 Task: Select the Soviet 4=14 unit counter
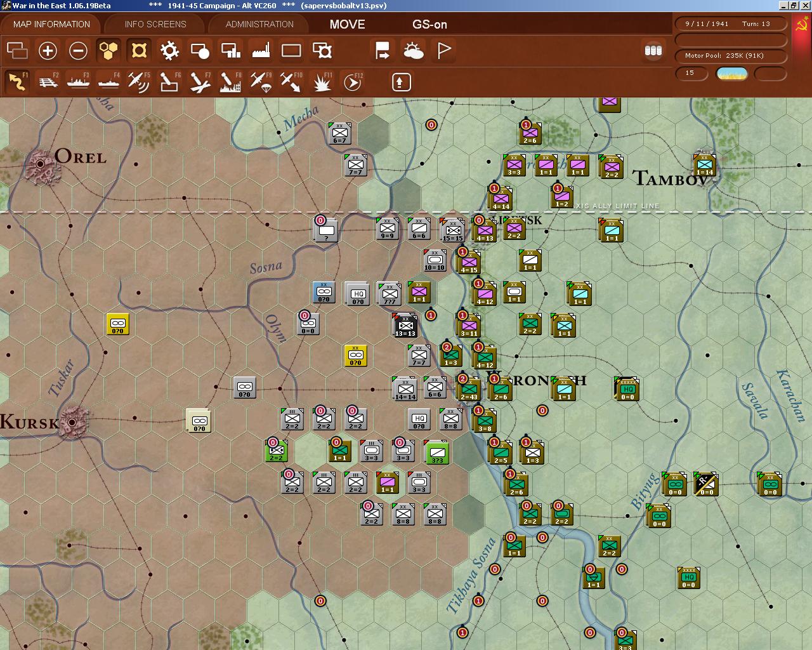click(501, 198)
